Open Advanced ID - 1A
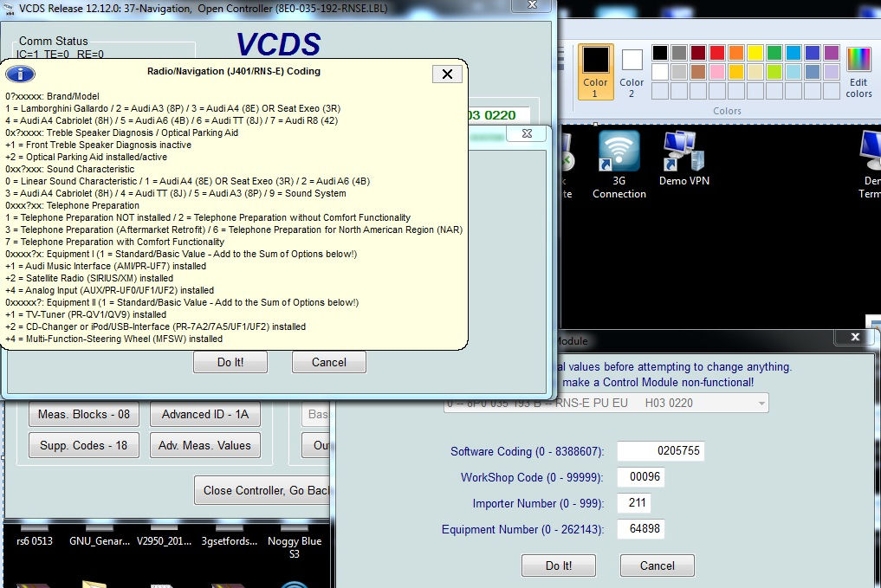Screen dimensions: 881x588 (204, 414)
